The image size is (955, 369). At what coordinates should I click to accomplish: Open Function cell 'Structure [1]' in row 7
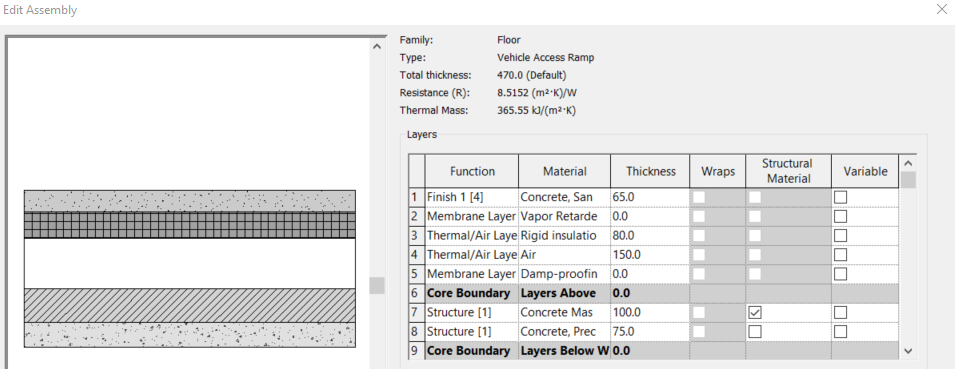tap(472, 312)
